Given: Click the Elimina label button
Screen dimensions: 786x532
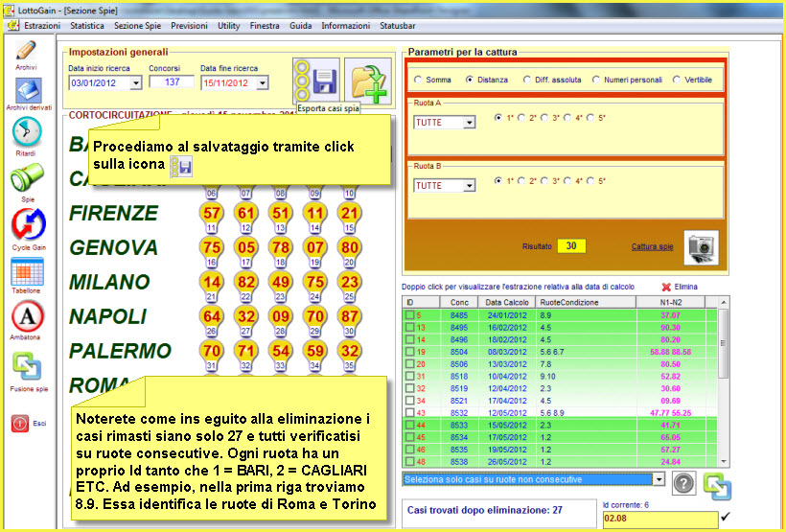Looking at the screenshot, I should point(685,288).
